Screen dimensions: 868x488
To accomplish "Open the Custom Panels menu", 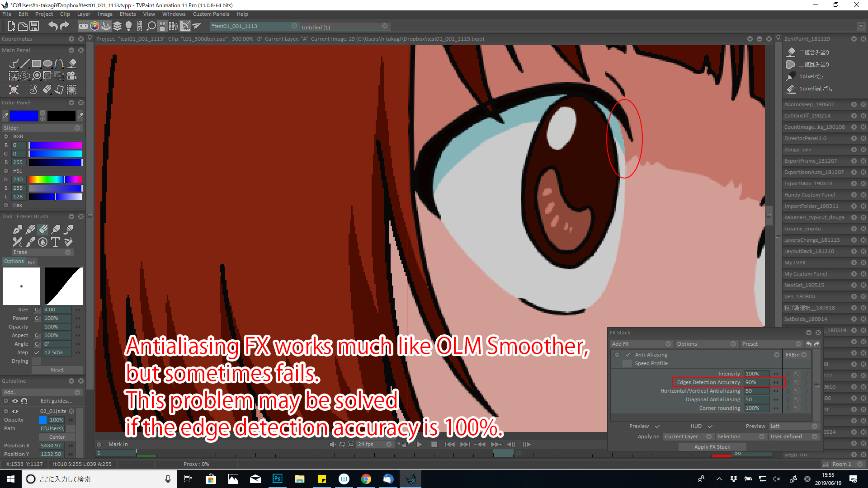I will coord(211,14).
